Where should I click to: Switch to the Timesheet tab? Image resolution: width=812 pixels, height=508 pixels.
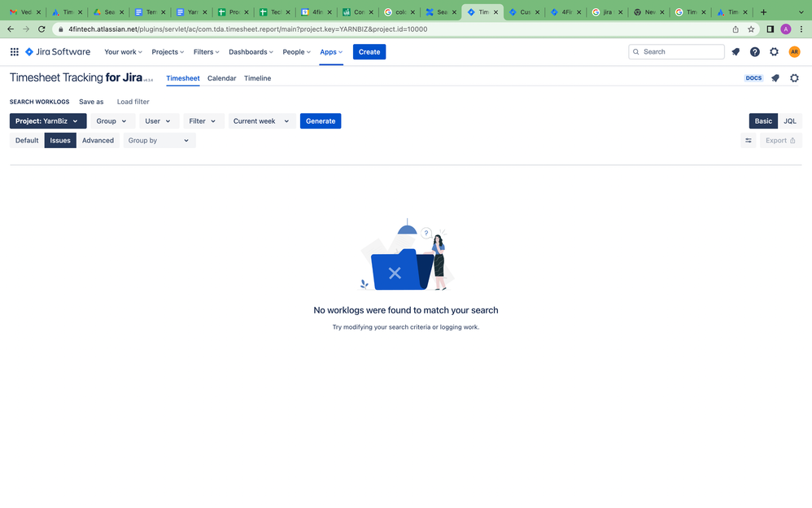183,78
